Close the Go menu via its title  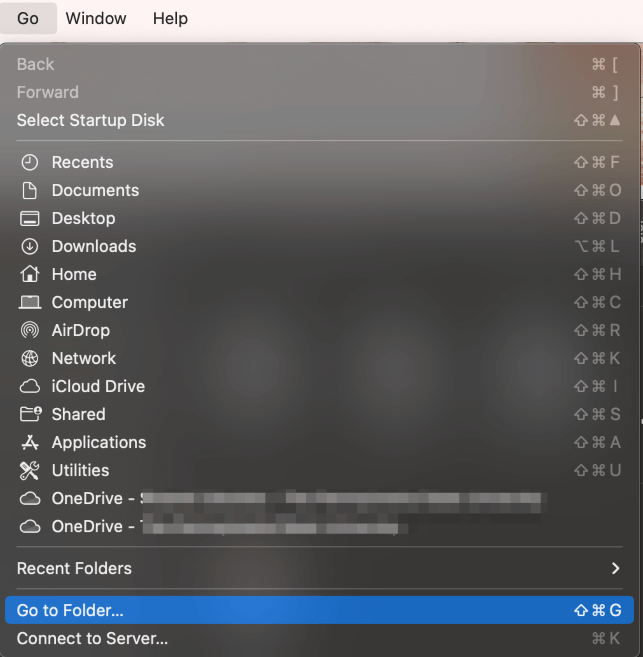[28, 18]
